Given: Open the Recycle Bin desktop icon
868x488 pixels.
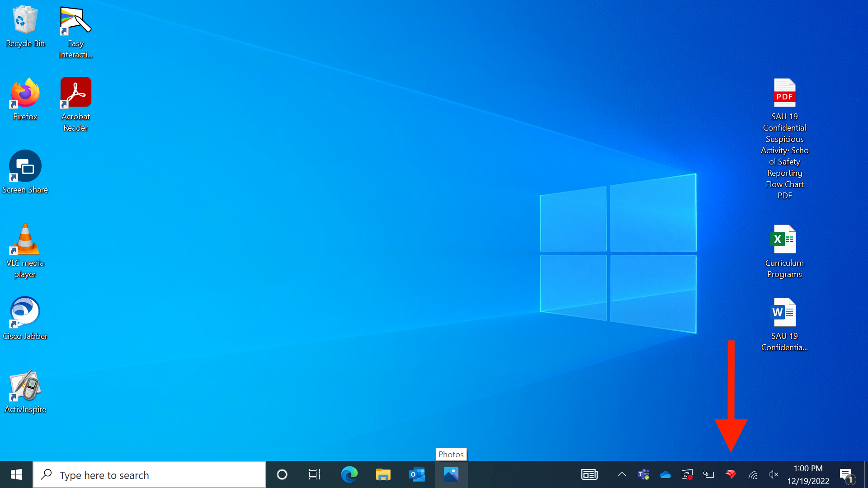Looking at the screenshot, I should point(25,26).
